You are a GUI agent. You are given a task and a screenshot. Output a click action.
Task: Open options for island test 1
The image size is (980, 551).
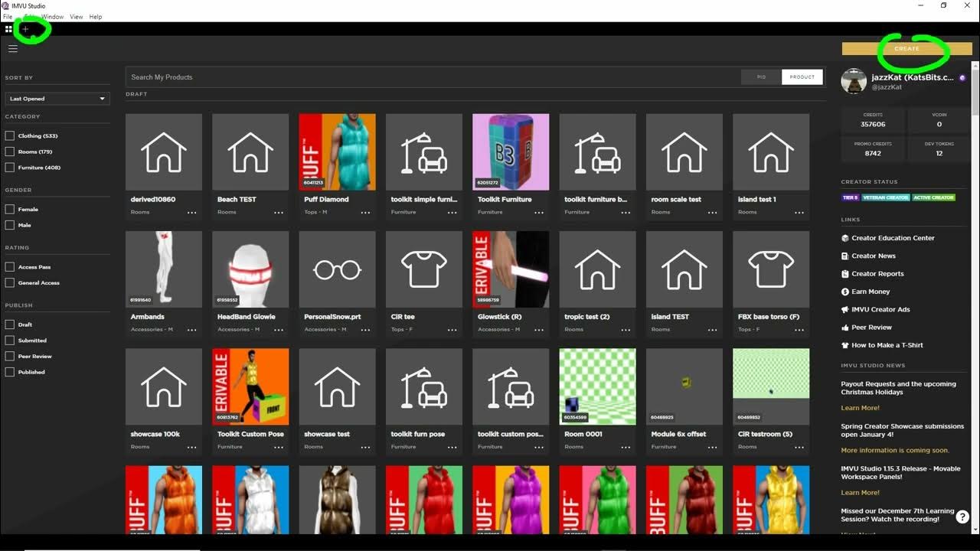pos(799,213)
